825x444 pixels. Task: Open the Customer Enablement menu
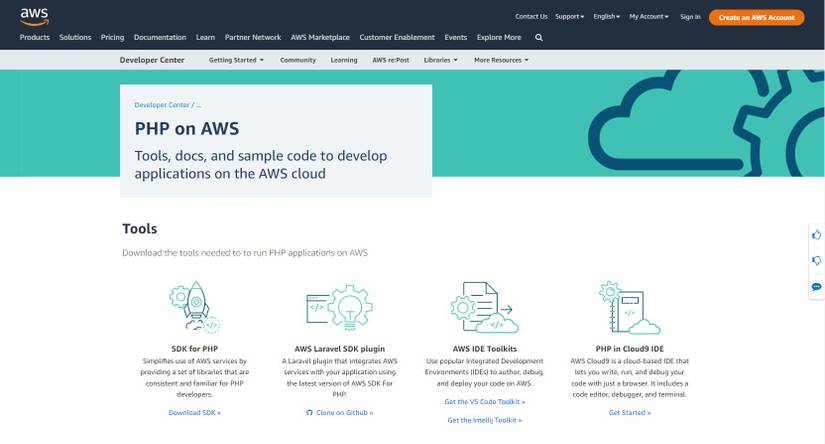[x=397, y=37]
